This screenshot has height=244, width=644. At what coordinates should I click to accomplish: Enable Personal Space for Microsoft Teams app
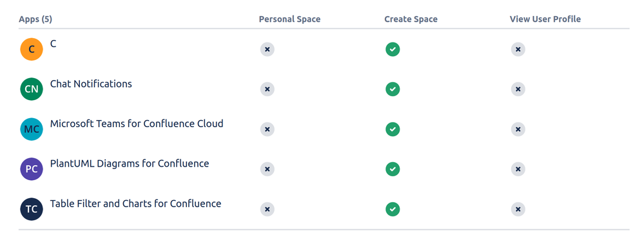[267, 129]
